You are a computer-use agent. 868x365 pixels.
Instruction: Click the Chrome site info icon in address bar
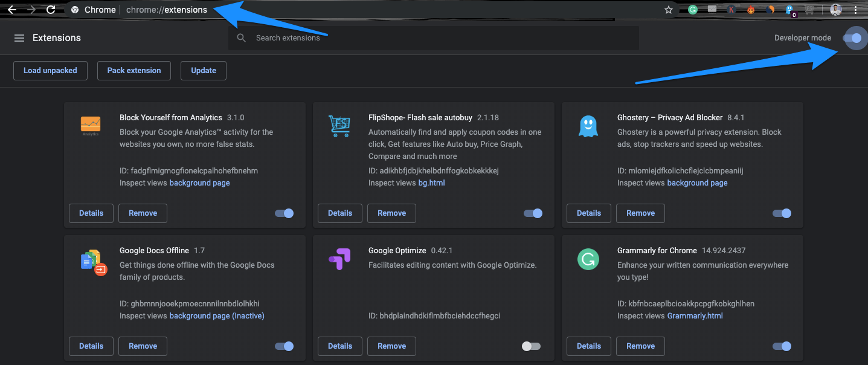[x=75, y=10]
